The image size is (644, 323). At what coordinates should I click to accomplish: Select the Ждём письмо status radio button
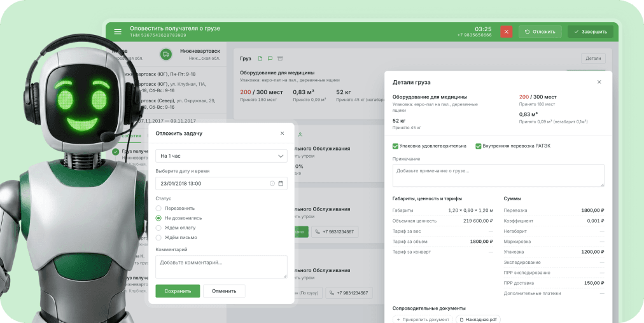(158, 238)
